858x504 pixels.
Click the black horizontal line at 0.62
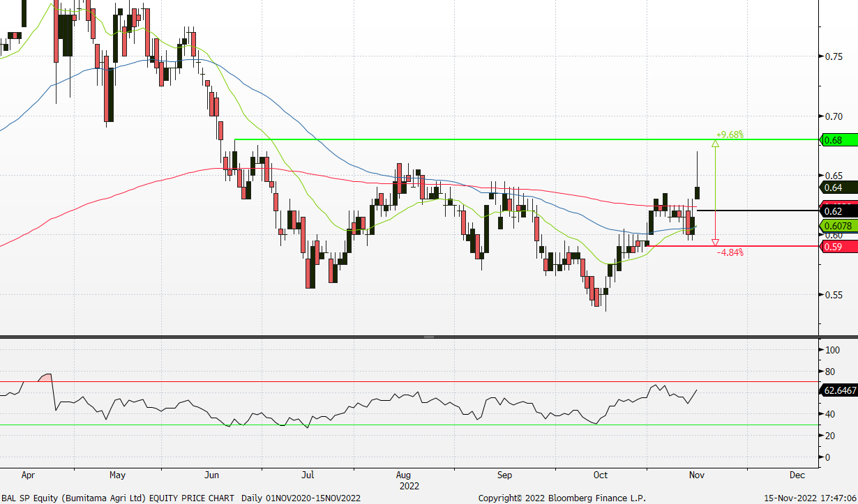pos(757,211)
